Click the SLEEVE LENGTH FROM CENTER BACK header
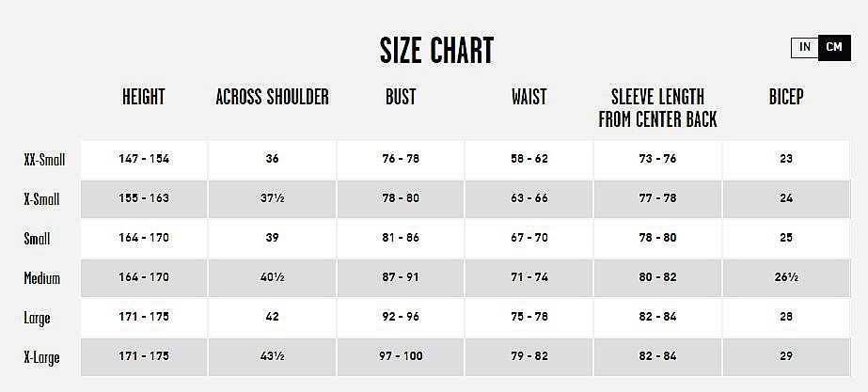Image resolution: width=868 pixels, height=392 pixels. click(x=657, y=107)
